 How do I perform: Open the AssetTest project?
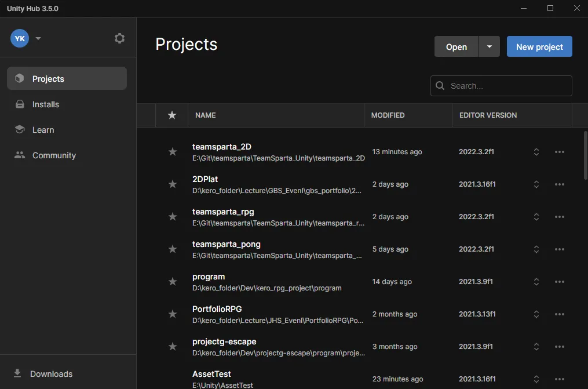[x=211, y=374]
